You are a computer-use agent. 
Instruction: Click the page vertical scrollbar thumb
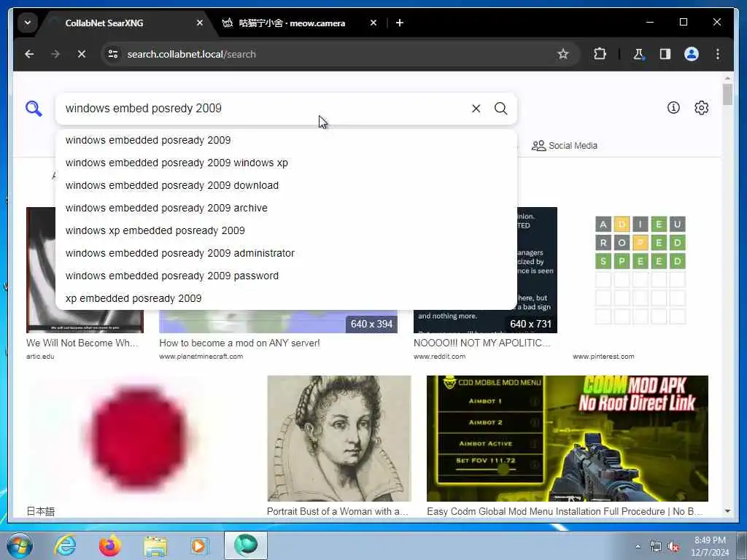pos(727,94)
